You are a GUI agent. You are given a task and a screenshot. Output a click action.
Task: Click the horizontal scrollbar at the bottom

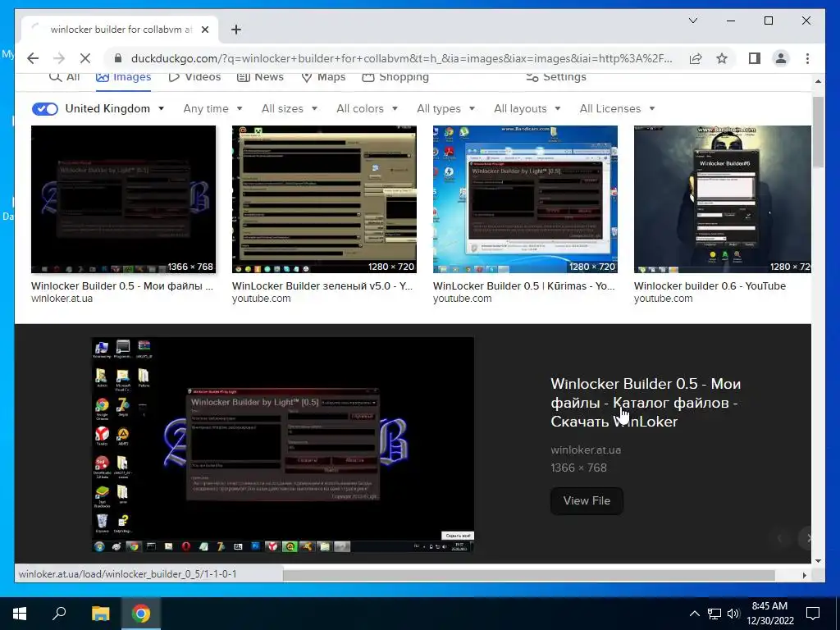pyautogui.click(x=528, y=575)
